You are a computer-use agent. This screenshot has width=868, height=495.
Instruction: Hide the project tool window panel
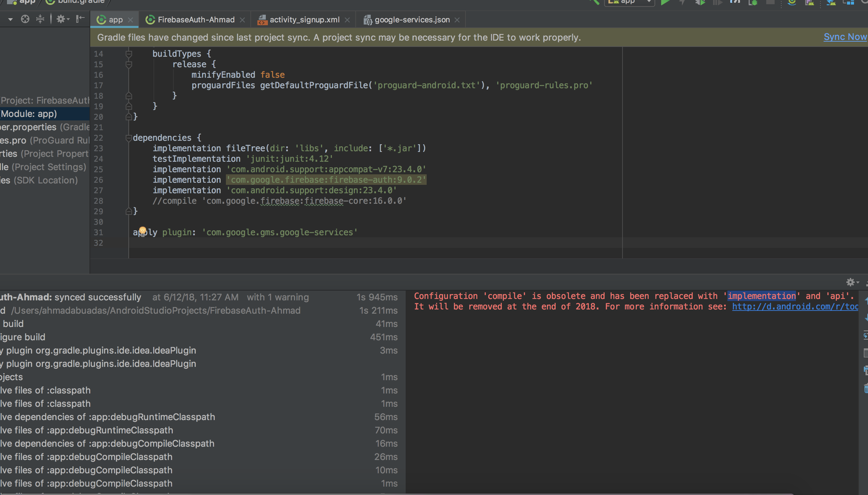80,19
